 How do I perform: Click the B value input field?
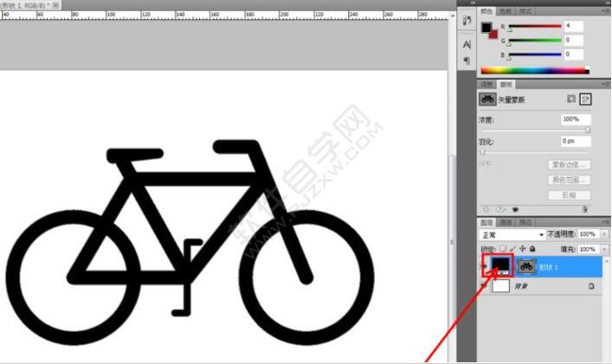click(x=573, y=54)
